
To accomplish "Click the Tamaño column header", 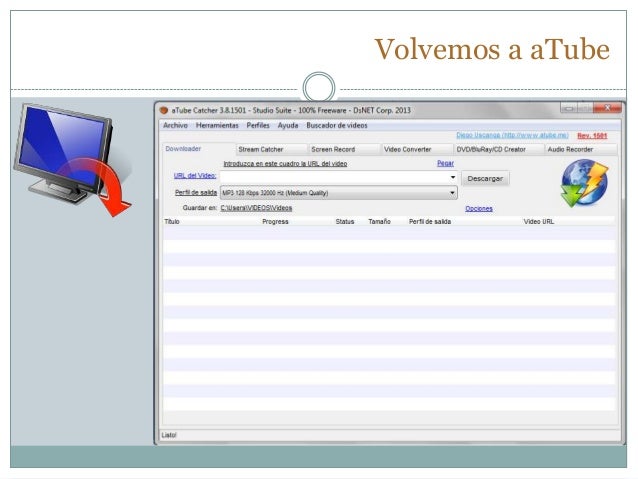I will [x=379, y=221].
